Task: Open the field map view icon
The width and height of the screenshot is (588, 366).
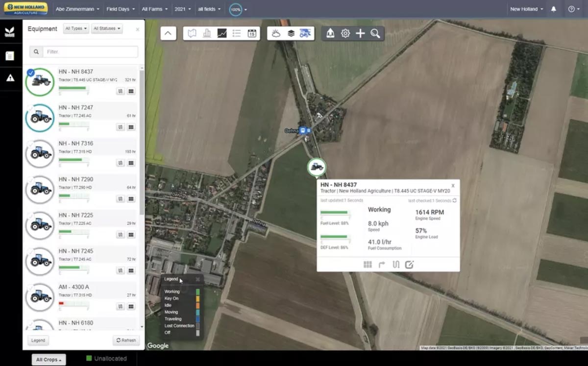Action: [x=193, y=33]
